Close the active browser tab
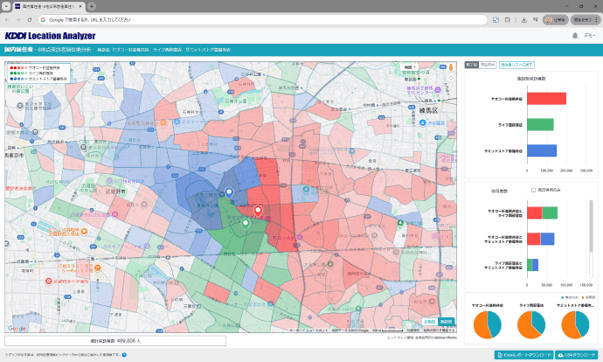 pyautogui.click(x=81, y=7)
